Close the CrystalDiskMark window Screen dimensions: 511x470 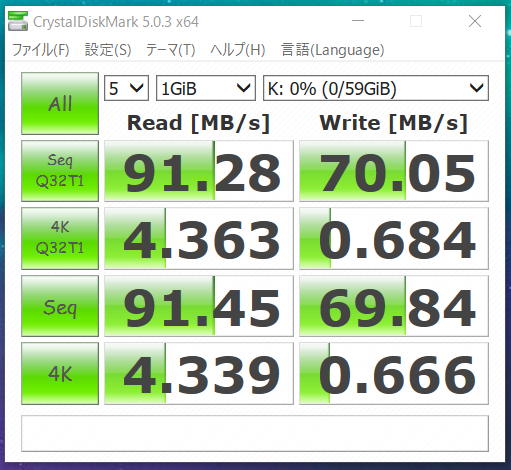pyautogui.click(x=475, y=21)
